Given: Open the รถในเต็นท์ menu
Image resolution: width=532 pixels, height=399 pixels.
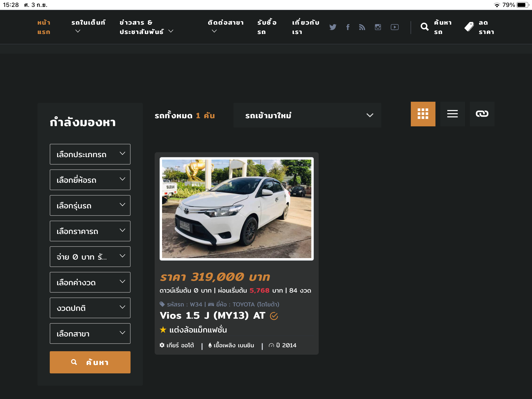Looking at the screenshot, I should click(88, 27).
